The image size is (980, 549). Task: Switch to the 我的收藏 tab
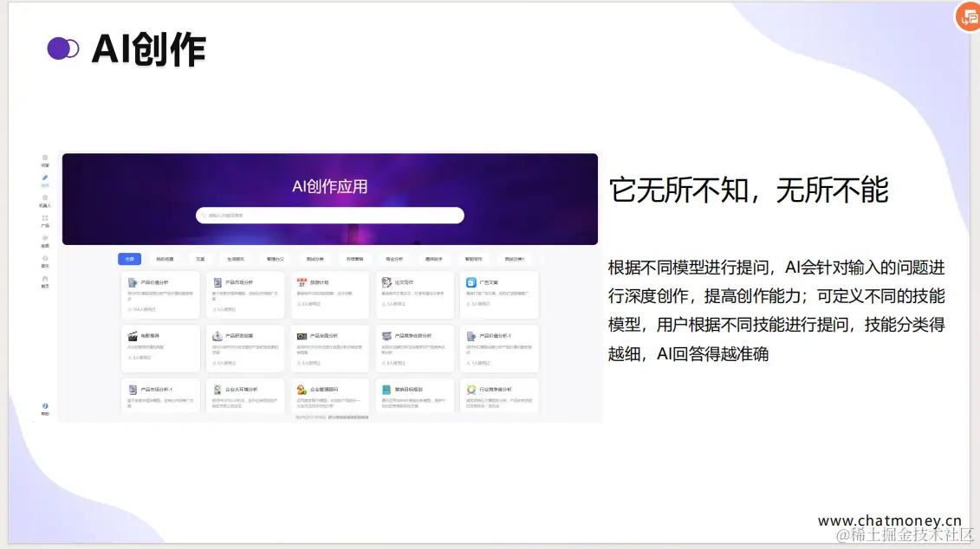(165, 259)
